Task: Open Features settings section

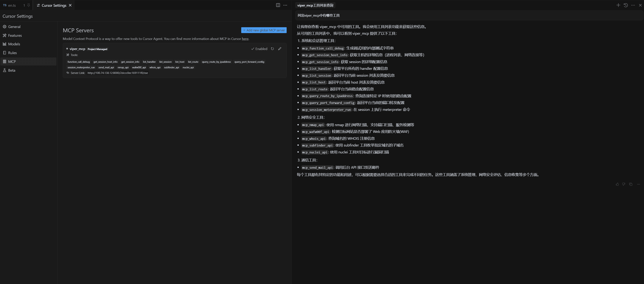Action: pyautogui.click(x=28, y=35)
